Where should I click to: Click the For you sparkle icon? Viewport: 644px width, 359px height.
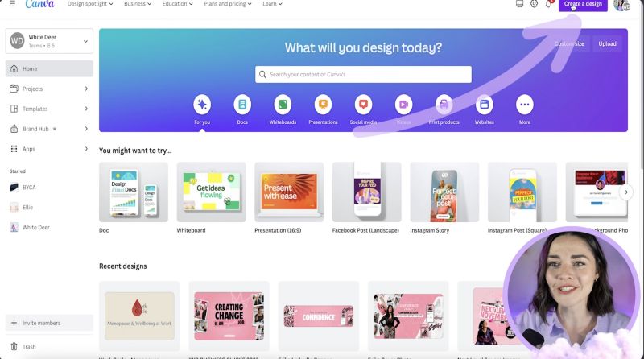point(202,105)
